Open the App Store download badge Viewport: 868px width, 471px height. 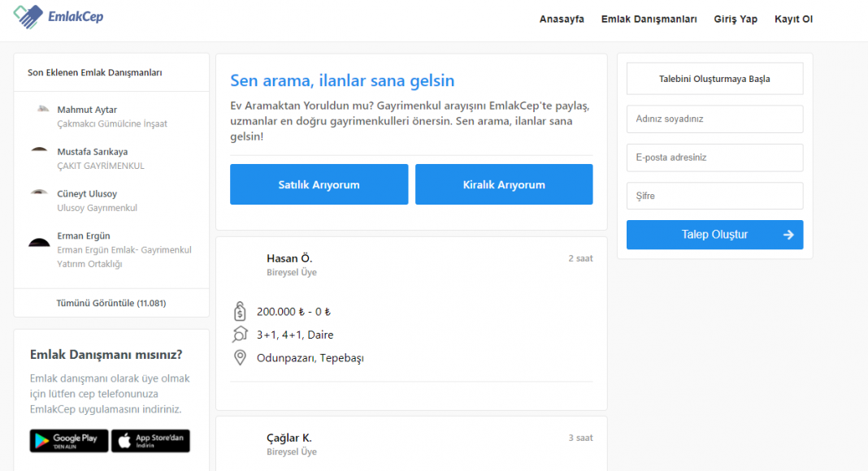coord(150,441)
